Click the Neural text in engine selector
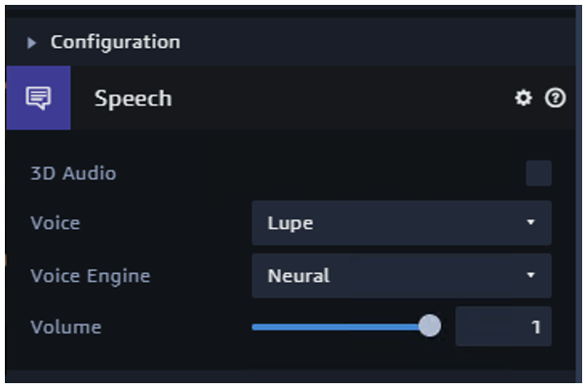588x389 pixels. [298, 276]
